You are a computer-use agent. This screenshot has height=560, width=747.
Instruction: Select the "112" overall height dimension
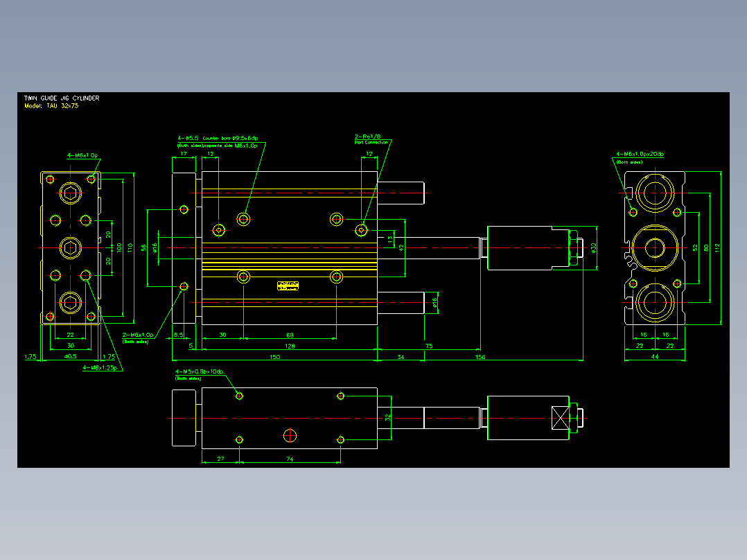717,248
